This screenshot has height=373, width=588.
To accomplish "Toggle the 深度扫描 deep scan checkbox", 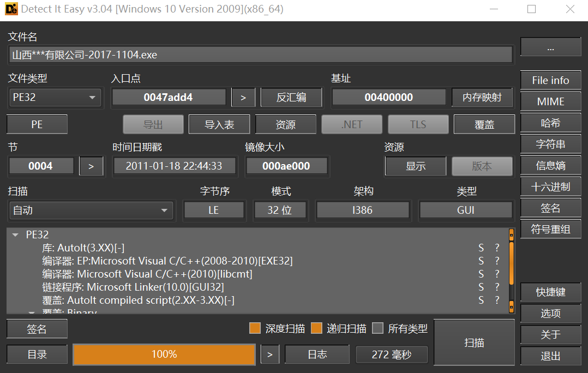I will point(255,328).
